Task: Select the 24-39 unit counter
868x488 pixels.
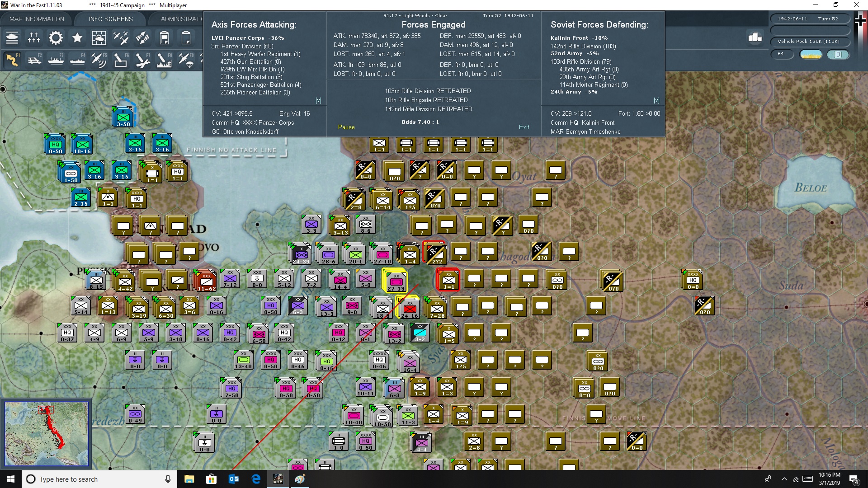Action: 301,253
